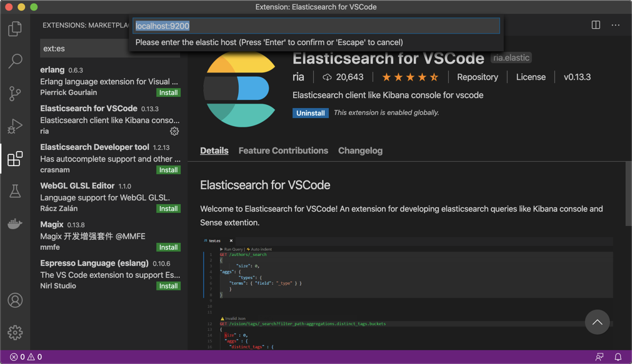Click the test.es code screenshot
632x364 pixels.
click(x=407, y=293)
